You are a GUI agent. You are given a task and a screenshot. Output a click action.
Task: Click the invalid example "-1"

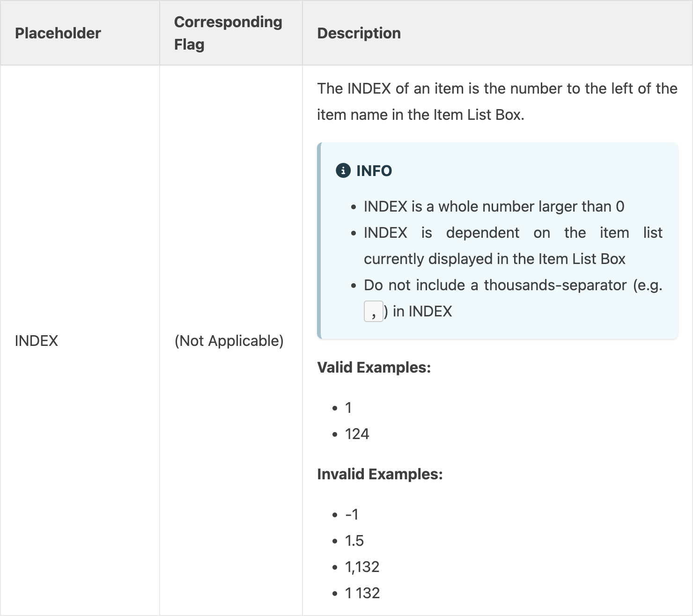[352, 514]
